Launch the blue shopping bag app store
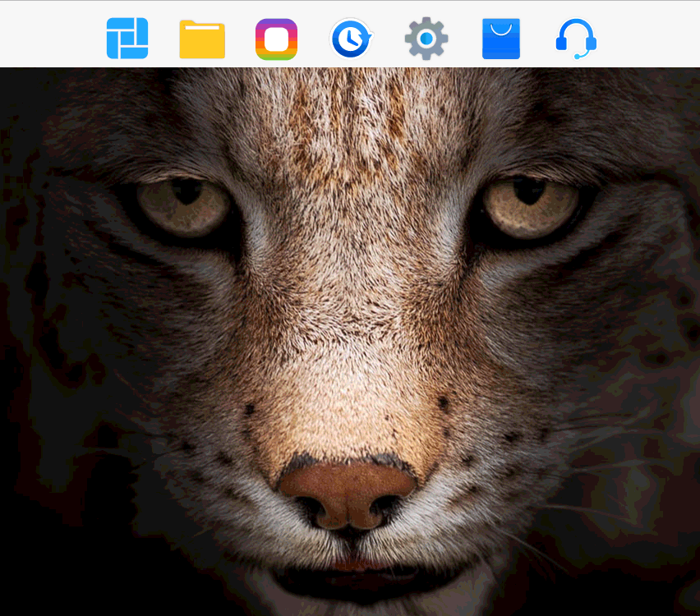Screen dimensions: 700x616 (x=501, y=39)
